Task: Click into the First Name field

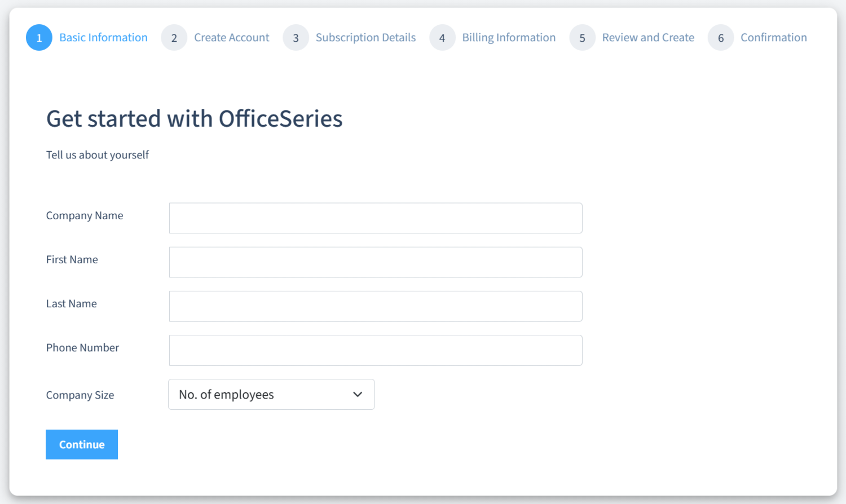Action: pos(376,262)
